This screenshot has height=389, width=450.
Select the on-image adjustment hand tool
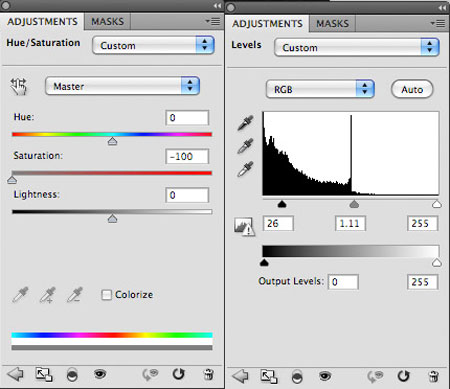pyautogui.click(x=18, y=87)
